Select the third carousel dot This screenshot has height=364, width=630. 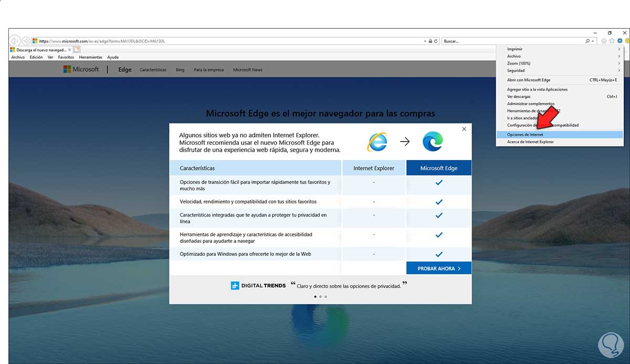325,296
